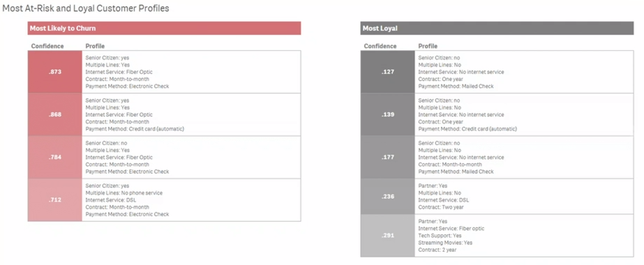Click the .127 loyal confidence cell
This screenshot has height=265, width=644.
coord(388,72)
